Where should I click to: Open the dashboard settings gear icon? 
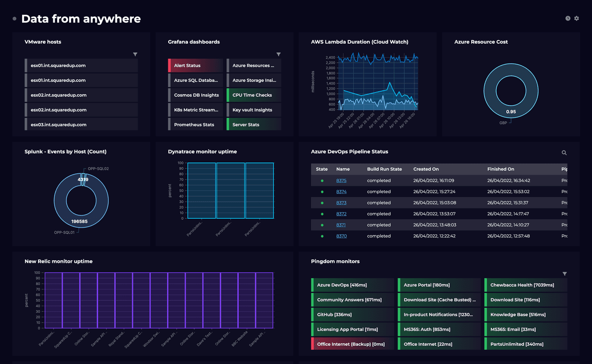pyautogui.click(x=577, y=18)
